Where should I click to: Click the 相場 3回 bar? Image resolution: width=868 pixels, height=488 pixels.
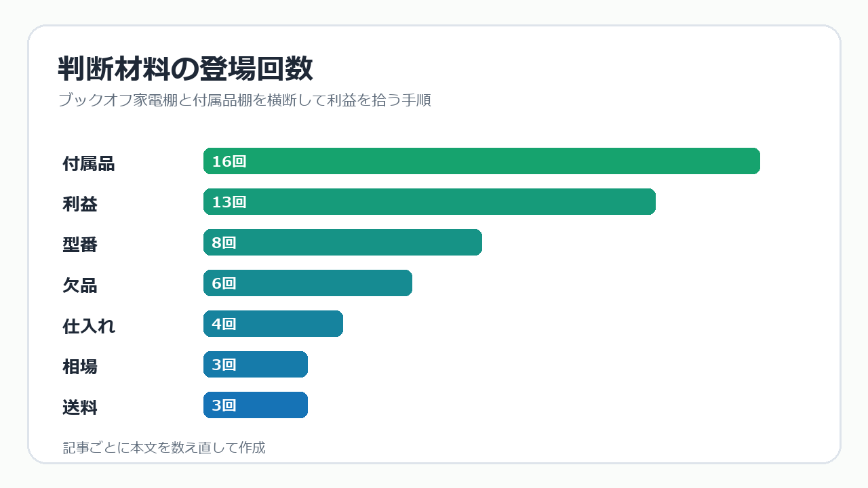[x=256, y=365]
